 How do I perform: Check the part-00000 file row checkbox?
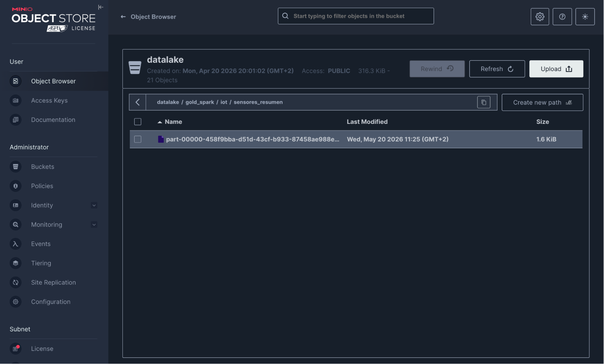pyautogui.click(x=137, y=139)
